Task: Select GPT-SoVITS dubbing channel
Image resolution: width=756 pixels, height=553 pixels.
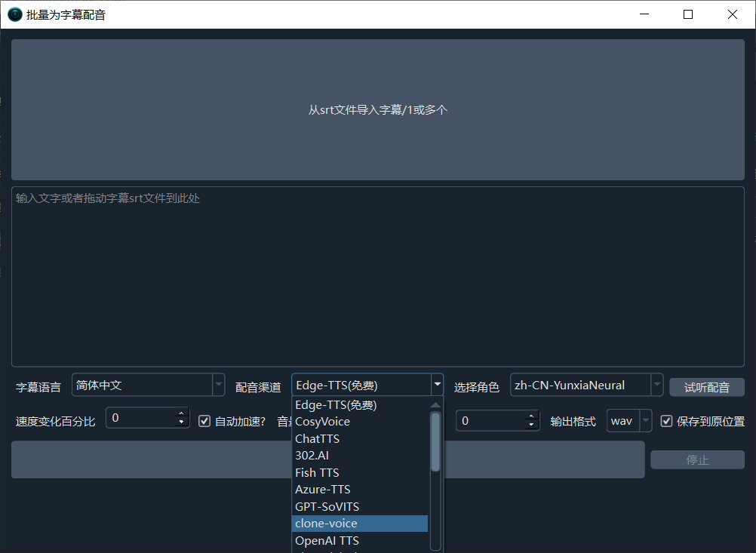Action: pos(327,506)
